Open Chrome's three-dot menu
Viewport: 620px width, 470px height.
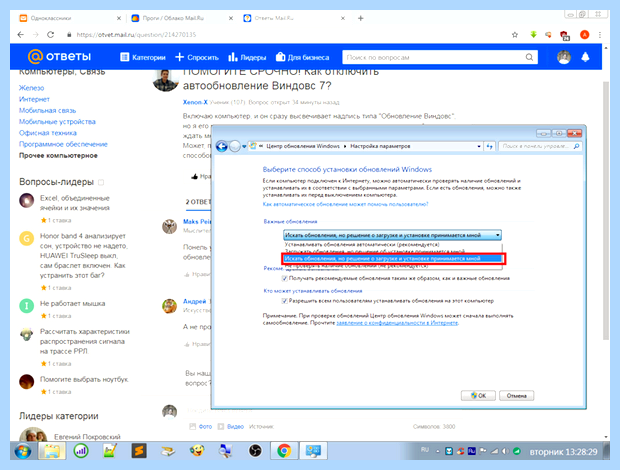click(x=600, y=35)
